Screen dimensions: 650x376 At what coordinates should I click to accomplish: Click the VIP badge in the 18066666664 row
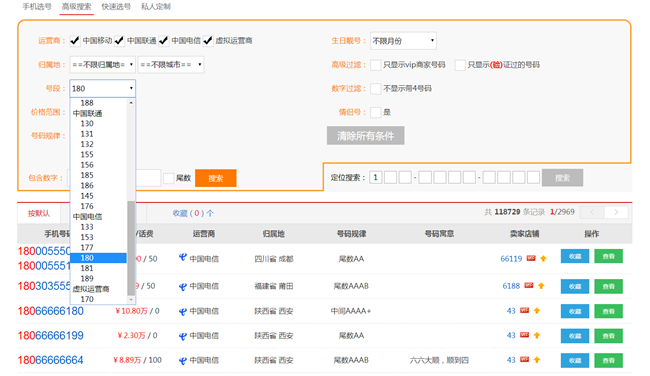[525, 359]
